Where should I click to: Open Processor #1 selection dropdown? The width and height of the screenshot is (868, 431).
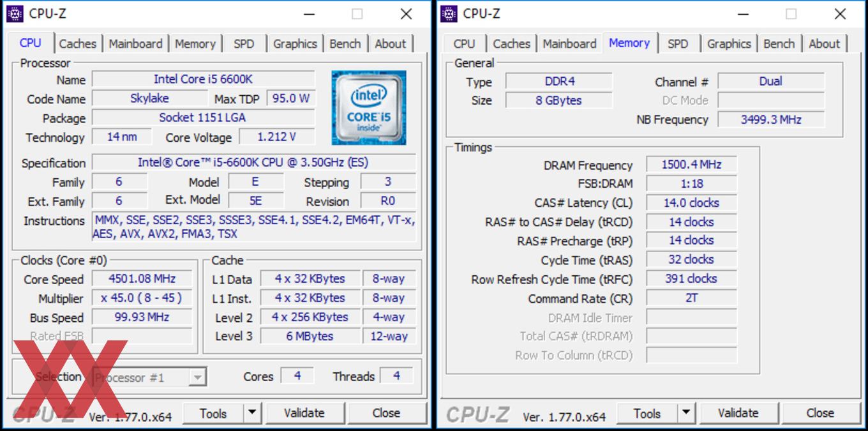click(x=149, y=377)
